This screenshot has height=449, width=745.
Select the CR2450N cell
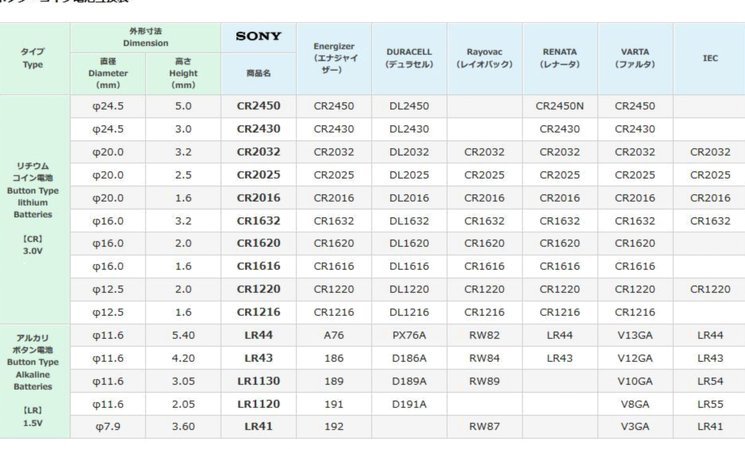click(560, 106)
